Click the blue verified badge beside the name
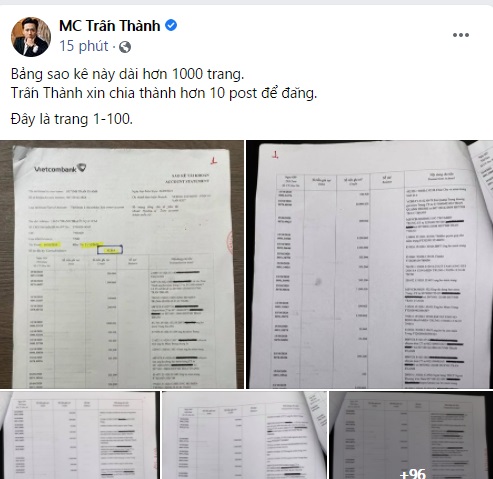493x479 pixels. [171, 25]
